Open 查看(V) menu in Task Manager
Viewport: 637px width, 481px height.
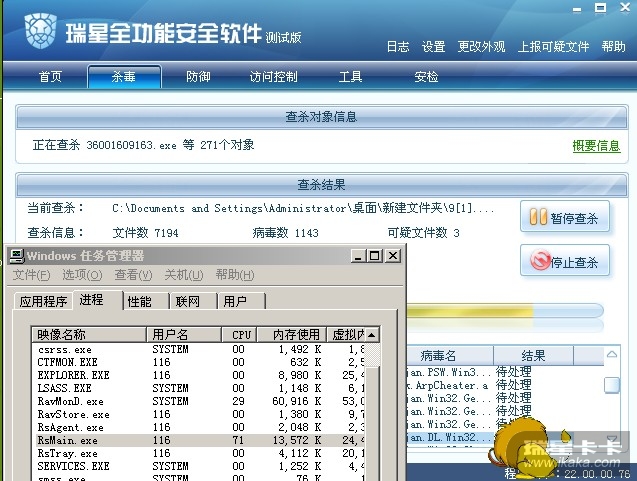(133, 275)
